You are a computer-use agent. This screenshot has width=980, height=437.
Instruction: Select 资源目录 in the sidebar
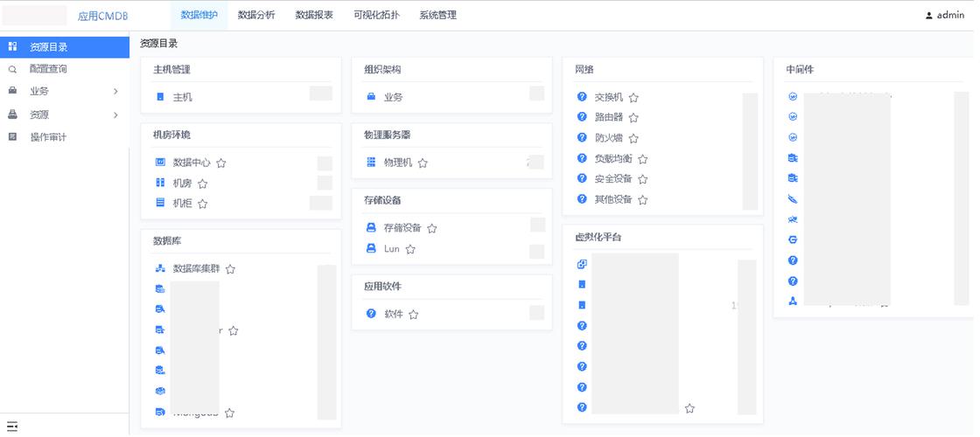pyautogui.click(x=65, y=47)
